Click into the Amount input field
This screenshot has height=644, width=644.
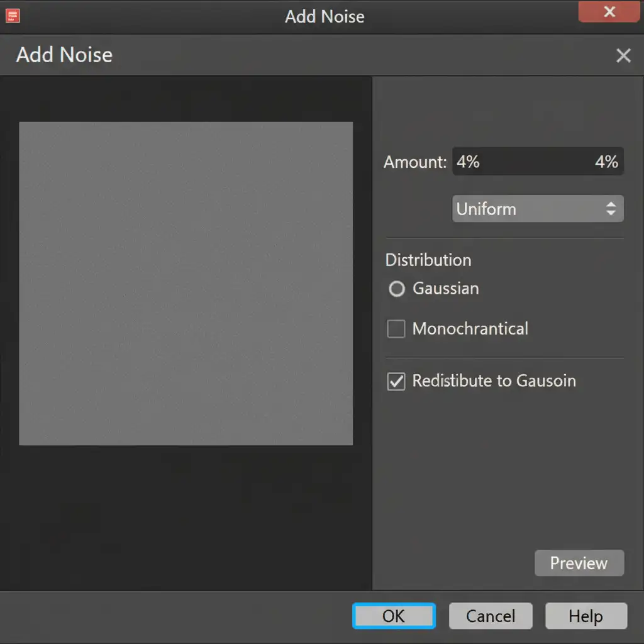pos(522,162)
